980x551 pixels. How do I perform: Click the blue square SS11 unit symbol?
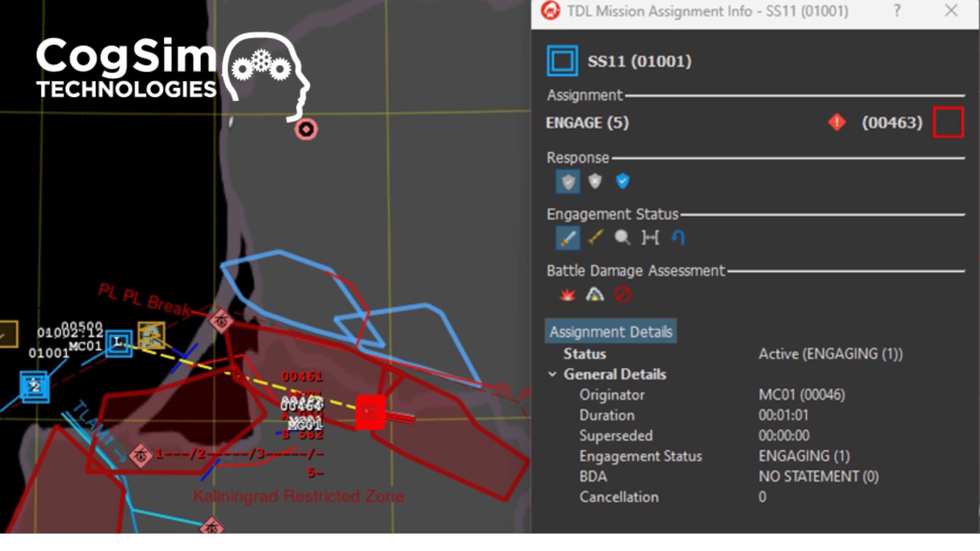(562, 61)
